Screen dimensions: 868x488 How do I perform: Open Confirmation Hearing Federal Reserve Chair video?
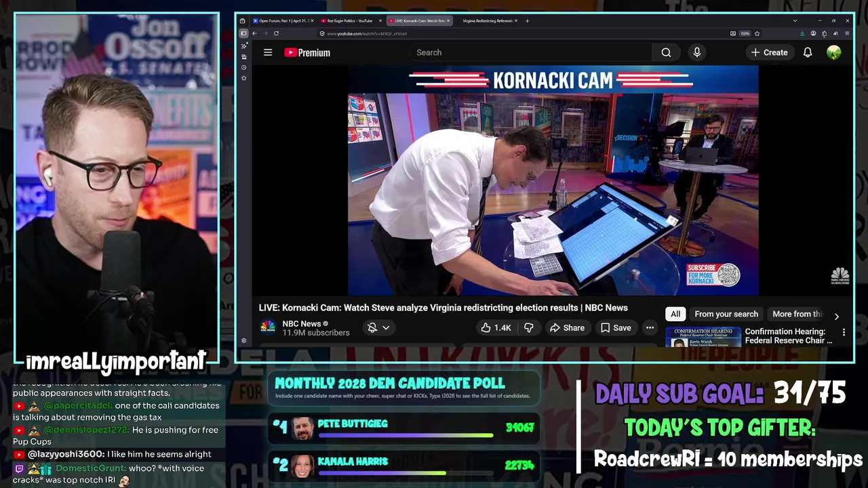pos(789,336)
